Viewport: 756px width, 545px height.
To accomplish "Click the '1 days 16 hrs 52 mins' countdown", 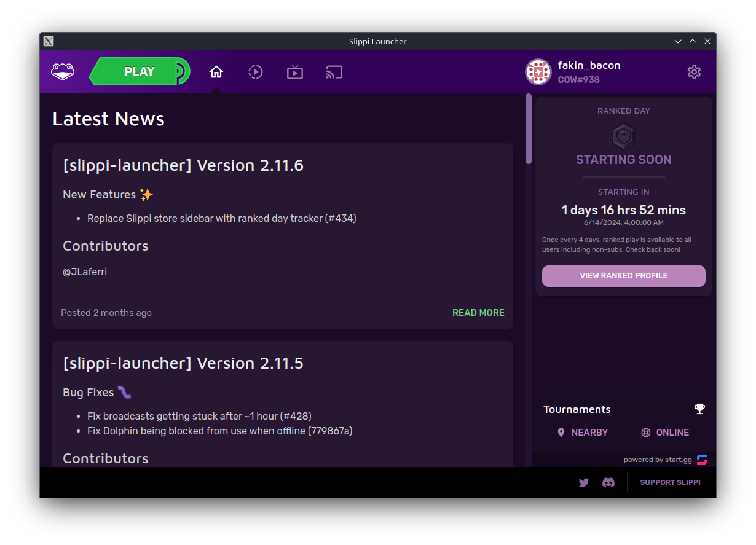I will click(x=624, y=210).
